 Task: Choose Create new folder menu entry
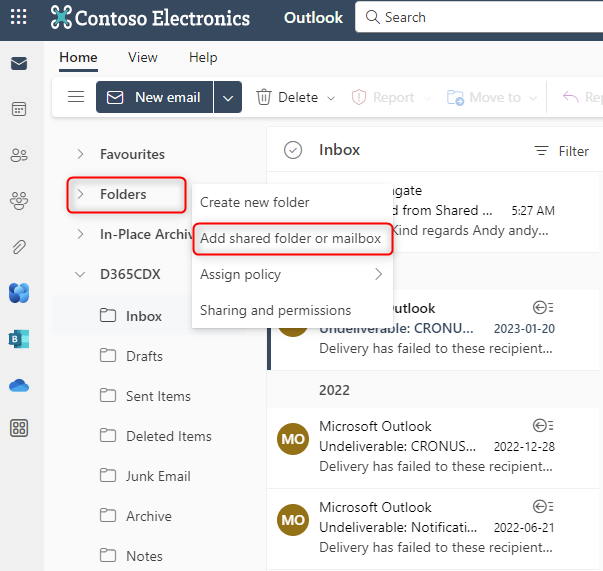tap(292, 202)
